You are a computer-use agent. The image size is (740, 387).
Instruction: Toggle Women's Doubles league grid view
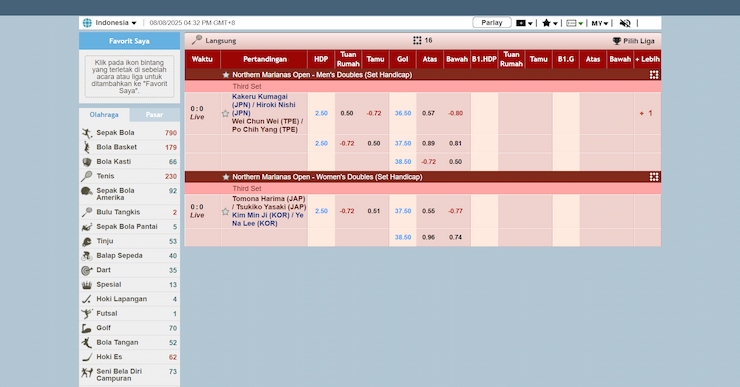pos(654,177)
